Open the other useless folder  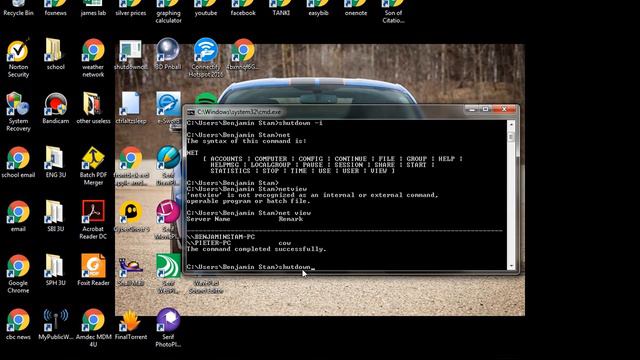pos(93,109)
